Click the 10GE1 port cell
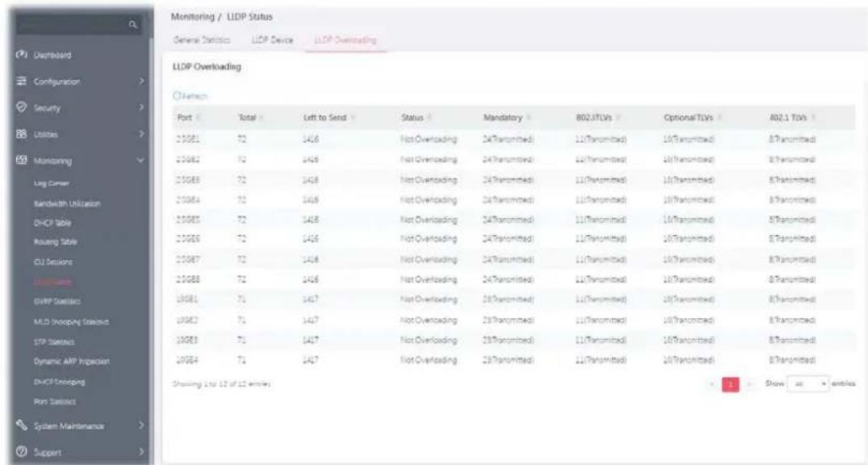The width and height of the screenshot is (868, 465). click(188, 300)
